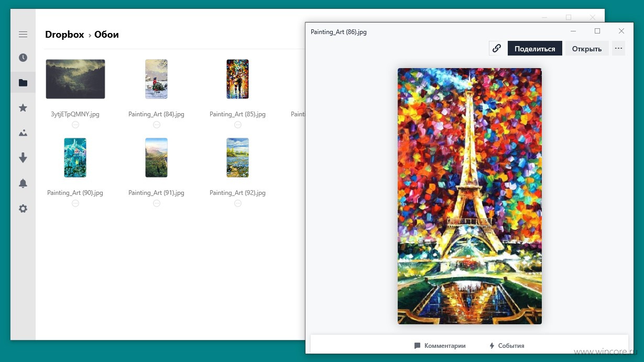Image resolution: width=644 pixels, height=362 pixels.
Task: Open options circle under Painting_Art (92).jpg
Action: click(238, 203)
